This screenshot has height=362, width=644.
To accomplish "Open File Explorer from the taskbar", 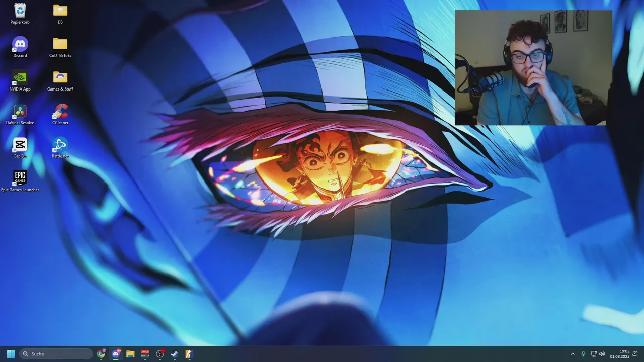I will pyautogui.click(x=130, y=354).
